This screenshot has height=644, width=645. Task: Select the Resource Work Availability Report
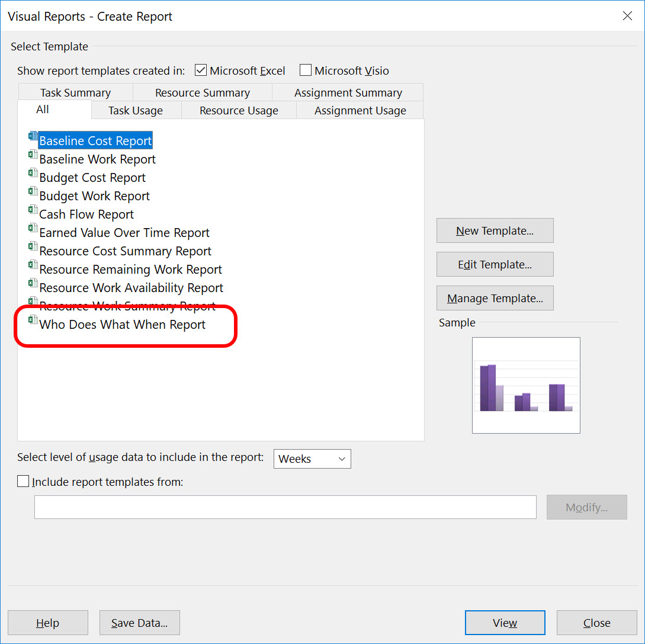tap(131, 288)
